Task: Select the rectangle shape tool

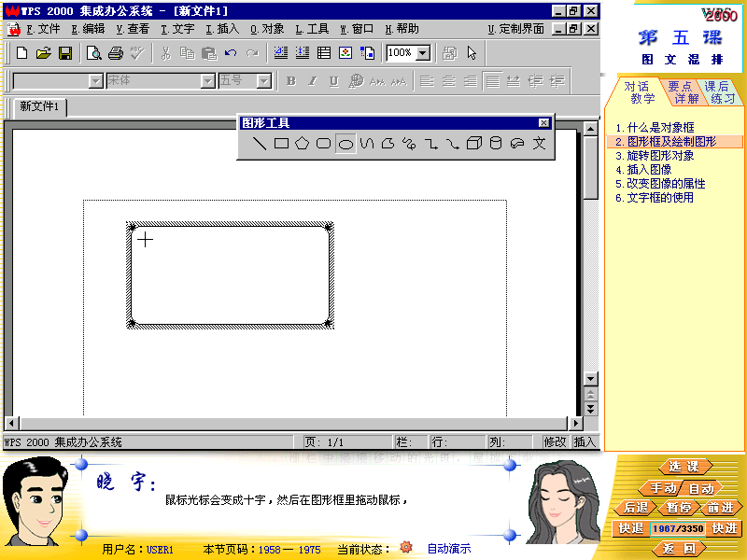Action: [x=281, y=144]
